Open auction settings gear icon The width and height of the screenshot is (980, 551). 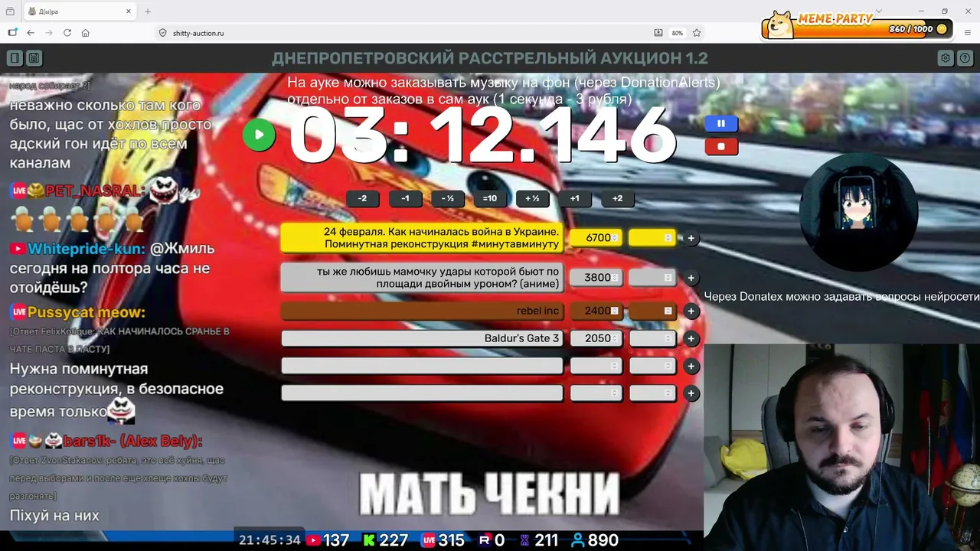point(946,58)
